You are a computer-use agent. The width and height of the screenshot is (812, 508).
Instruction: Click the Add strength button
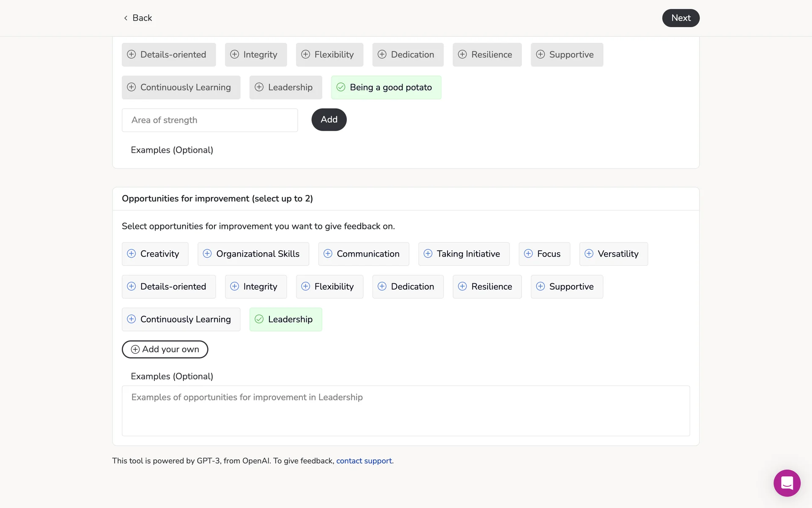coord(329,120)
